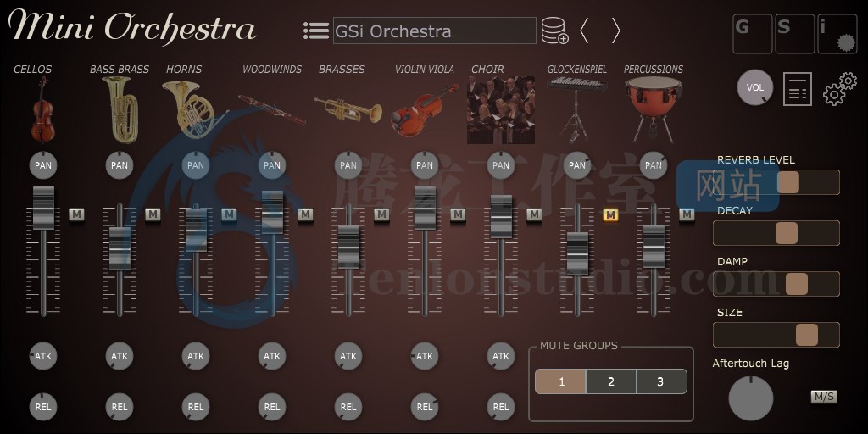Mute the Woodwinds channel
Image resolution: width=868 pixels, height=434 pixels.
pos(305,214)
